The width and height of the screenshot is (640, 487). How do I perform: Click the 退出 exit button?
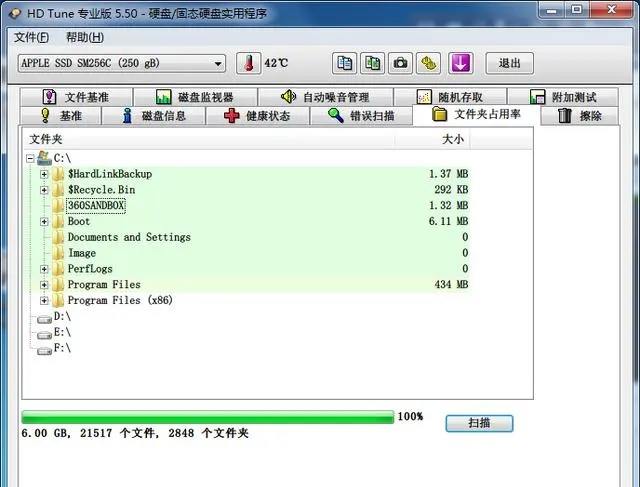[x=510, y=63]
